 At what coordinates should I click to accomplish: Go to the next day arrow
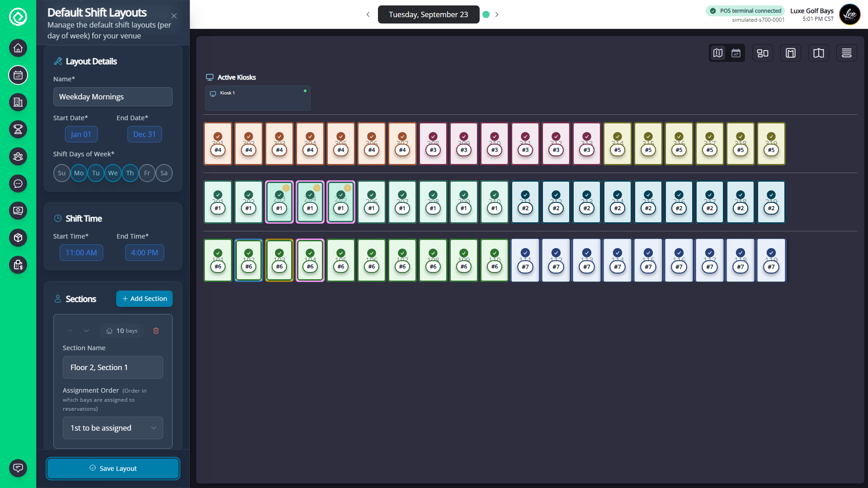497,14
